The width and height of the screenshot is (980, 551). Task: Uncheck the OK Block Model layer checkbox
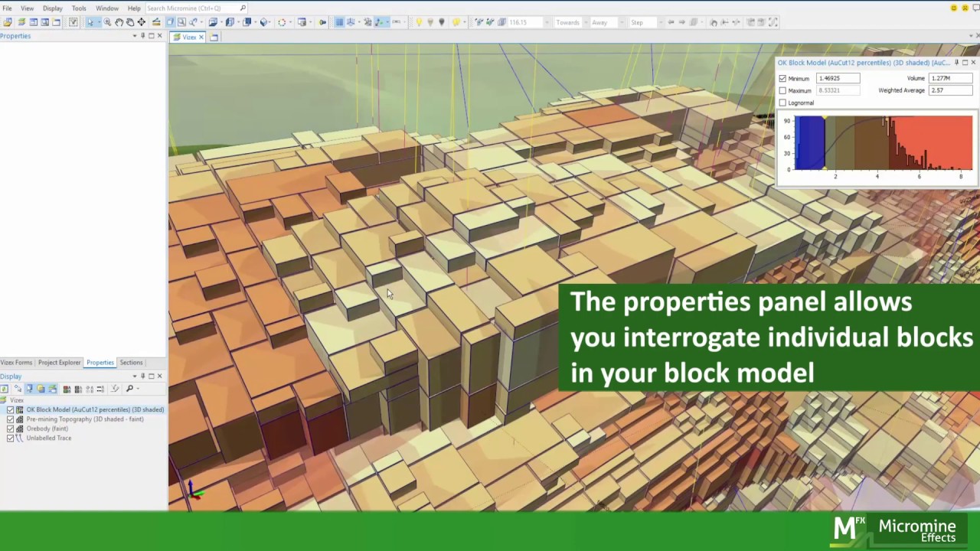(x=11, y=410)
